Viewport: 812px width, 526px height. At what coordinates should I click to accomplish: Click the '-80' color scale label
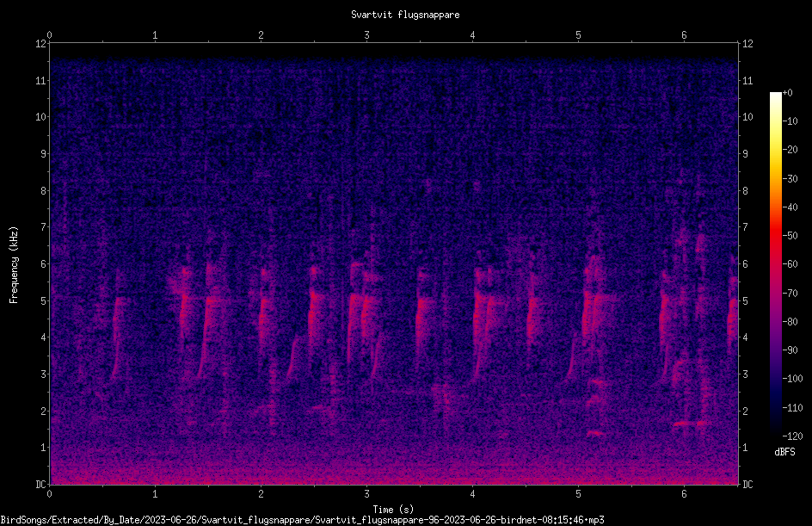[790, 322]
